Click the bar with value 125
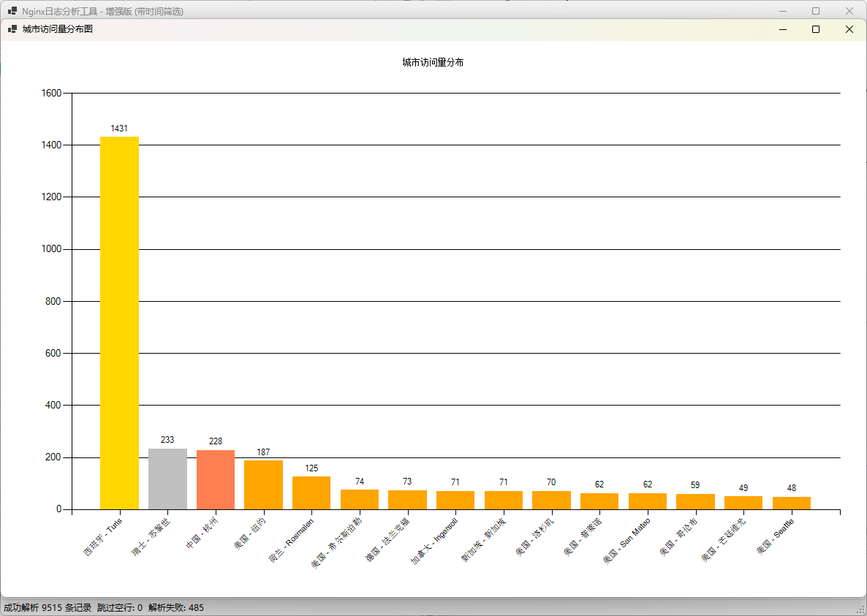This screenshot has height=616, width=867. tap(311, 493)
